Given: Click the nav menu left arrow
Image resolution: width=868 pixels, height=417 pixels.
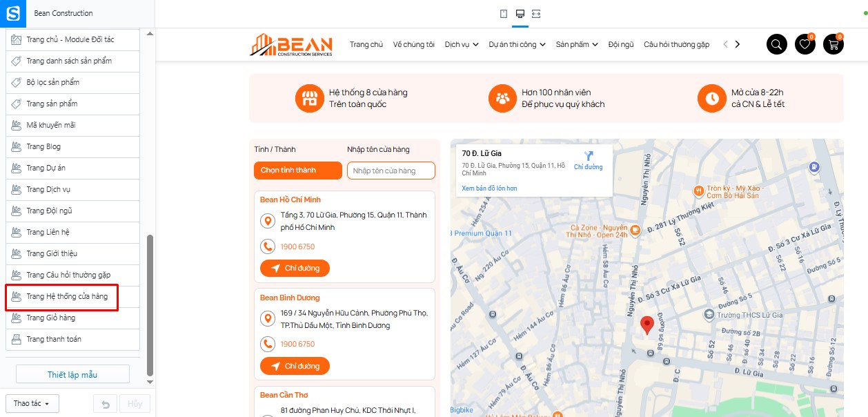Looking at the screenshot, I should pos(725,44).
